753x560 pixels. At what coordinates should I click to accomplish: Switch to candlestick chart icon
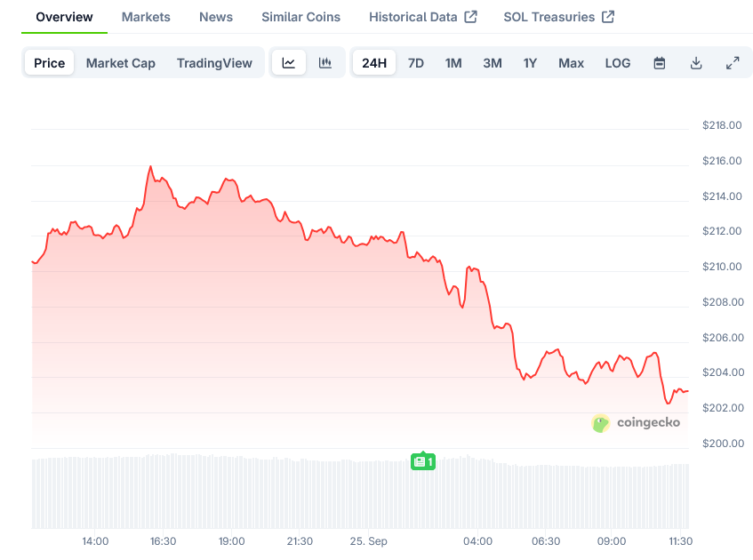[325, 63]
